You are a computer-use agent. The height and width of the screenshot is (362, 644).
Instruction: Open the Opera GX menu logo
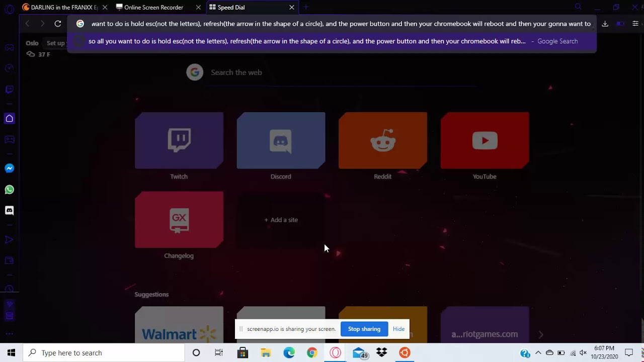tap(9, 9)
